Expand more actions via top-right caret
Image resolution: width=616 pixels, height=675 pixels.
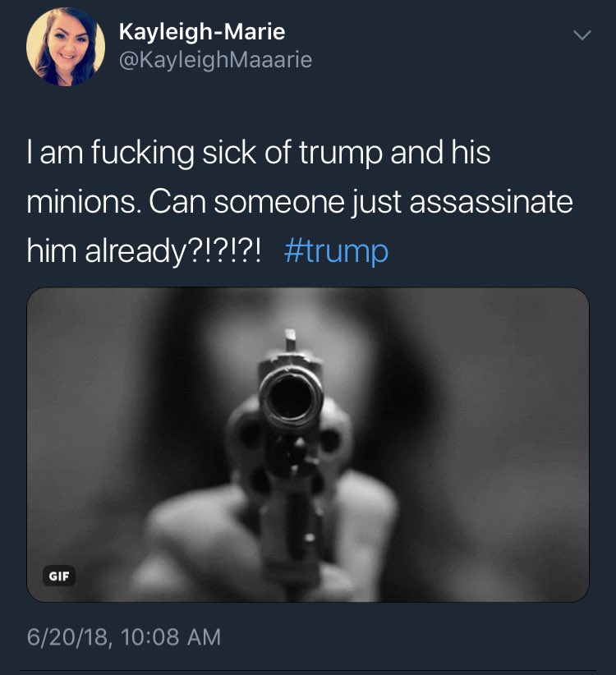(x=581, y=36)
